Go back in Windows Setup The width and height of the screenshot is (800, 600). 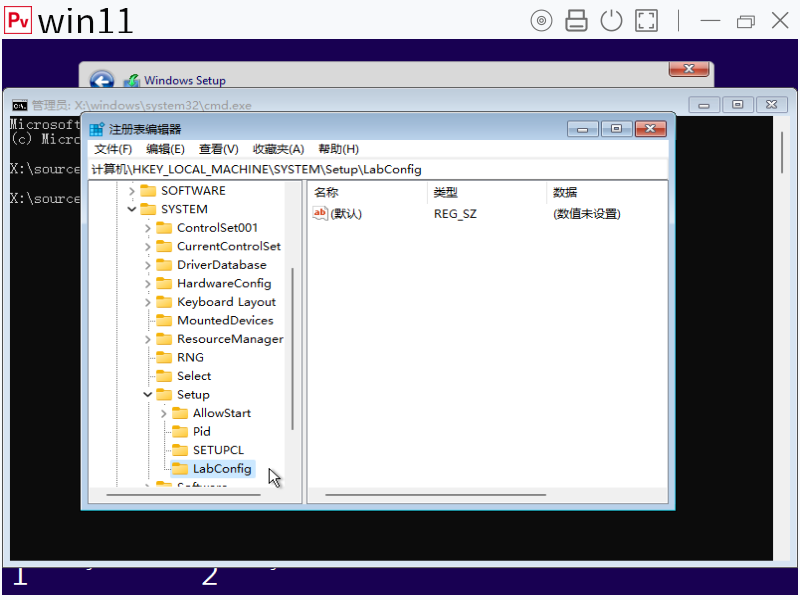(102, 81)
